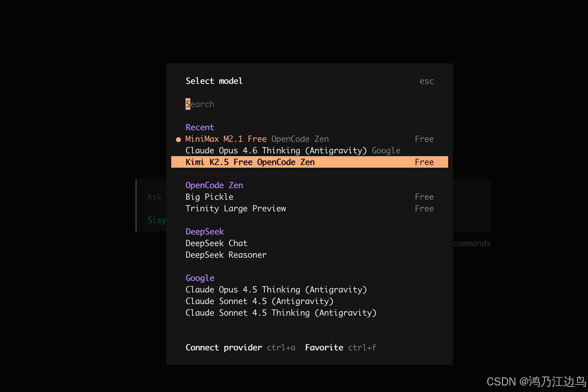
Task: Select DeepSeek Reasoner model
Action: (309, 255)
